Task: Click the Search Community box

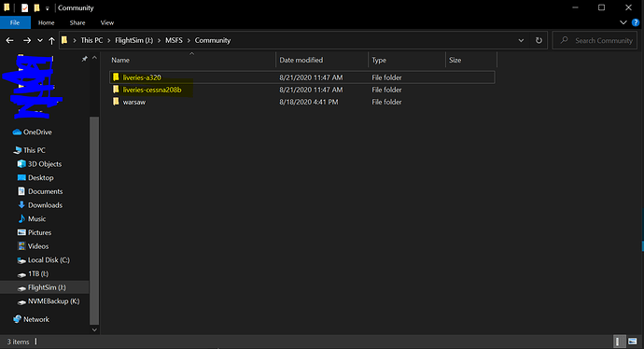Action: pos(595,40)
